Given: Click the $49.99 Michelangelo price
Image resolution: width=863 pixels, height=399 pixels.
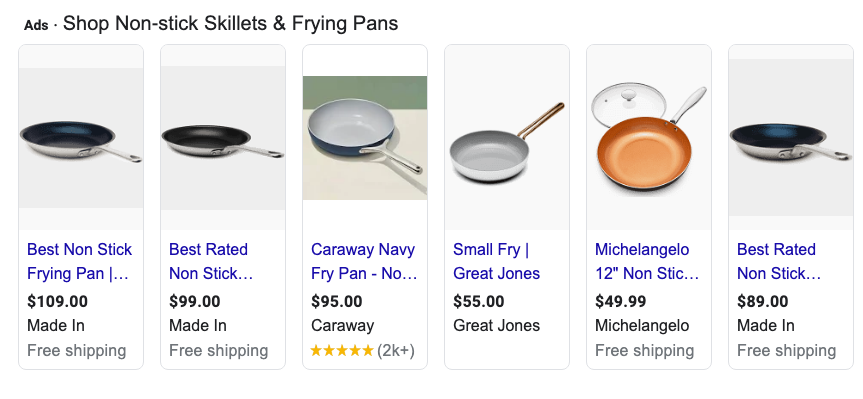Looking at the screenshot, I should (621, 302).
